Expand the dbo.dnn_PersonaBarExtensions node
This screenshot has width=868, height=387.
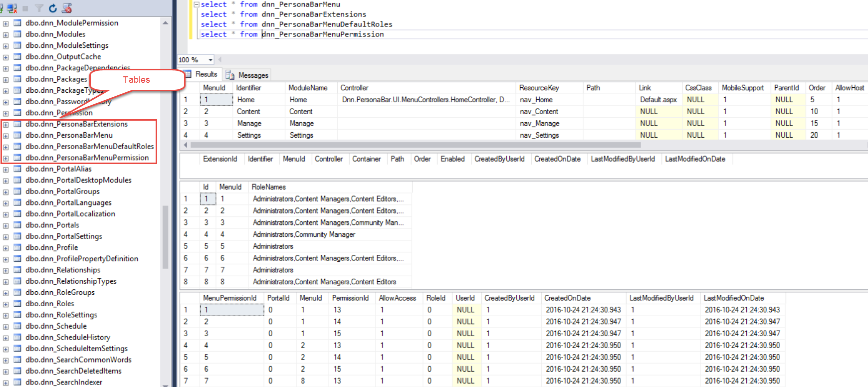pos(5,124)
